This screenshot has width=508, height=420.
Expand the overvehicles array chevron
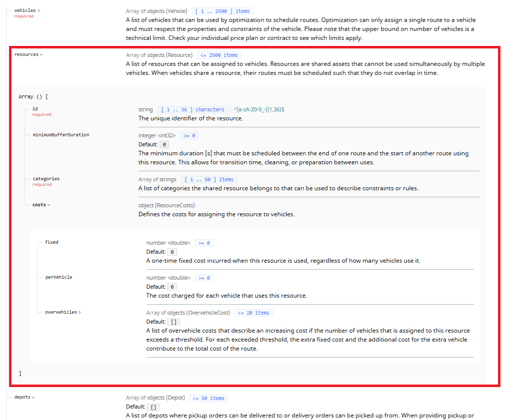[x=79, y=312]
